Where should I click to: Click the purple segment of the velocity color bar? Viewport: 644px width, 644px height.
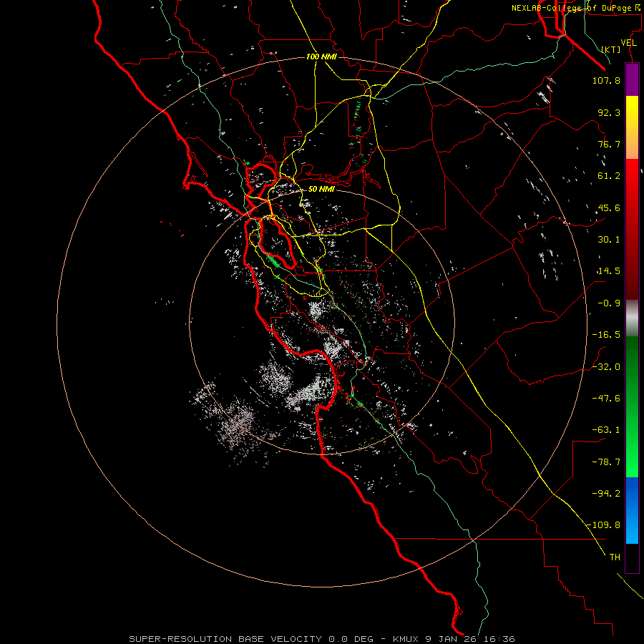(x=632, y=79)
